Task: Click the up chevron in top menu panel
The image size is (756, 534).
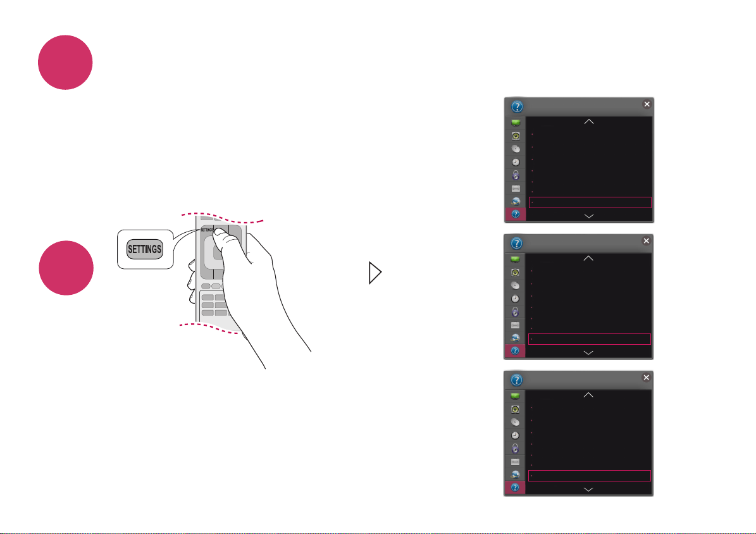Action: [x=589, y=121]
